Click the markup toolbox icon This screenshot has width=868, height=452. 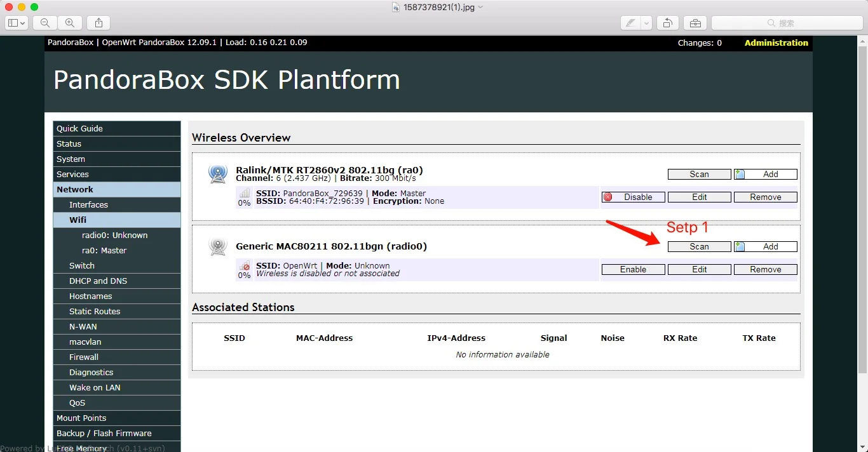(695, 23)
